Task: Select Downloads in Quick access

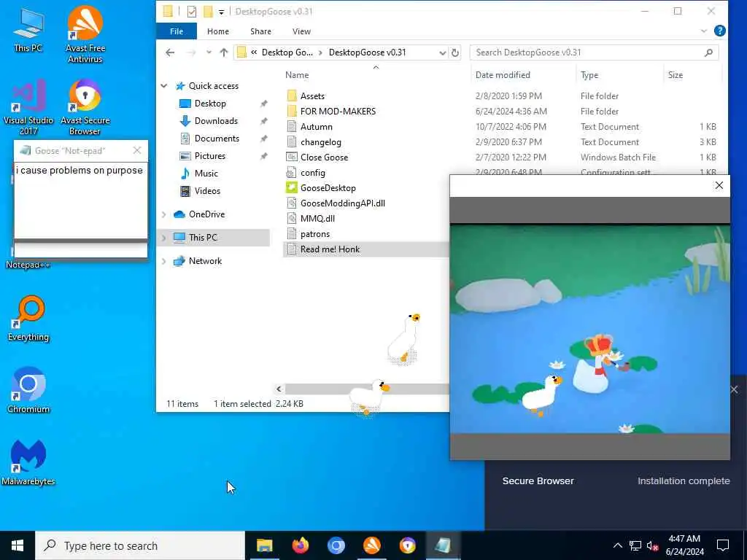Action: pos(215,121)
